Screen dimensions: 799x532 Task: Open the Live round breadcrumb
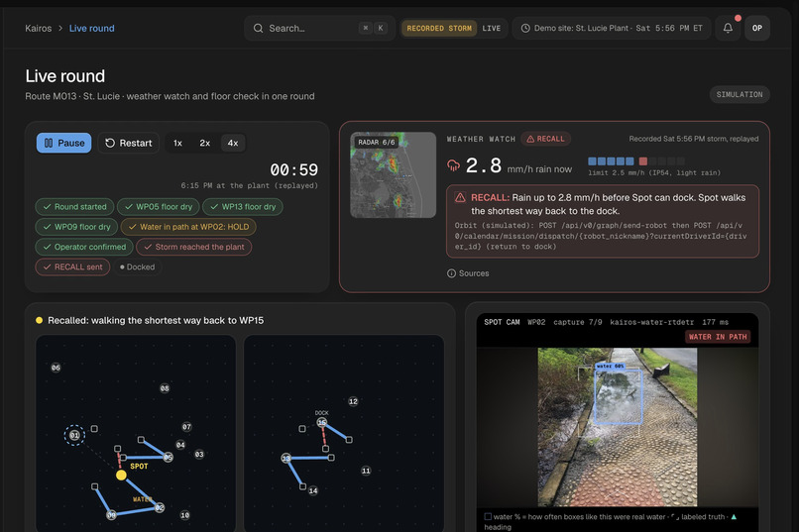[x=92, y=29]
